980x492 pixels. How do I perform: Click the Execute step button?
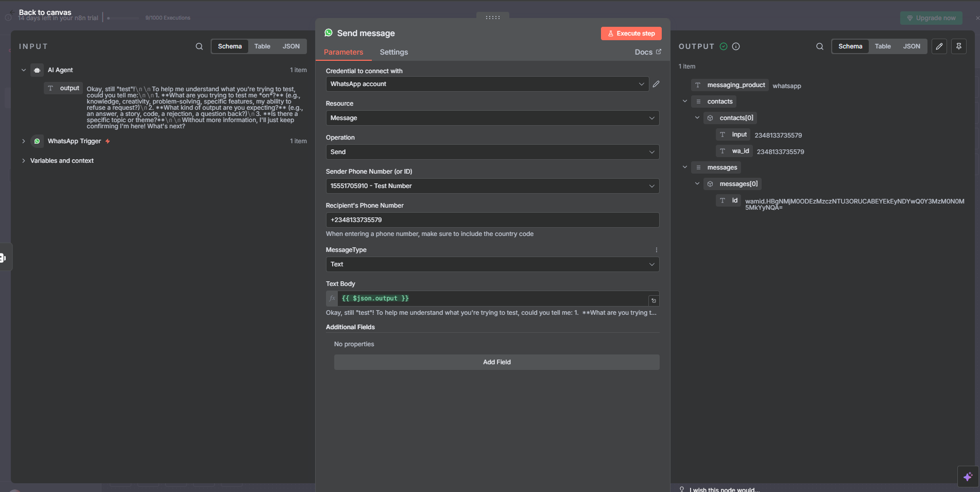pyautogui.click(x=631, y=33)
